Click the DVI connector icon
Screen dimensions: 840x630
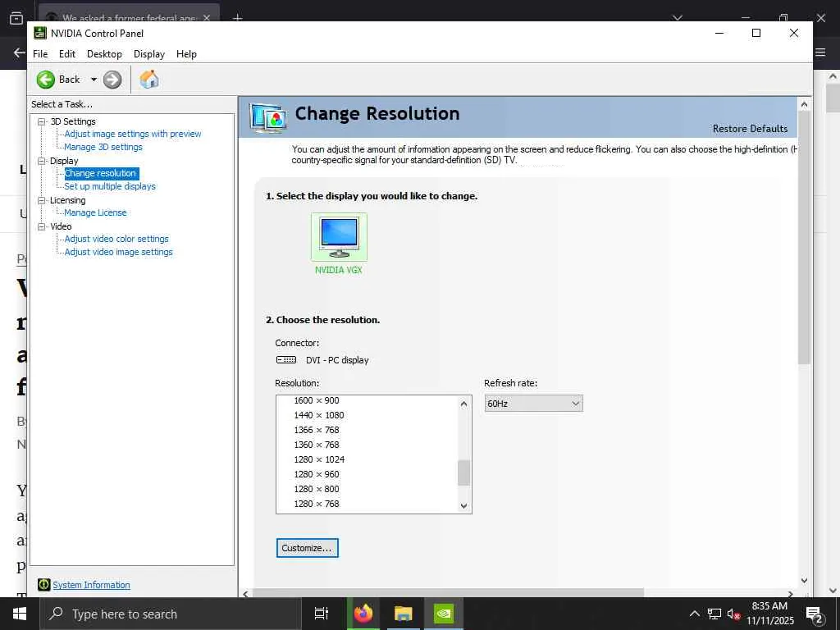click(286, 360)
